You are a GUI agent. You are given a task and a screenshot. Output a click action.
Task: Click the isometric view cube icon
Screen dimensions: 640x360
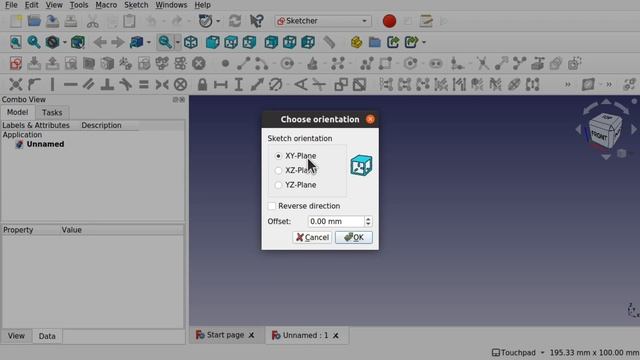pyautogui.click(x=191, y=42)
